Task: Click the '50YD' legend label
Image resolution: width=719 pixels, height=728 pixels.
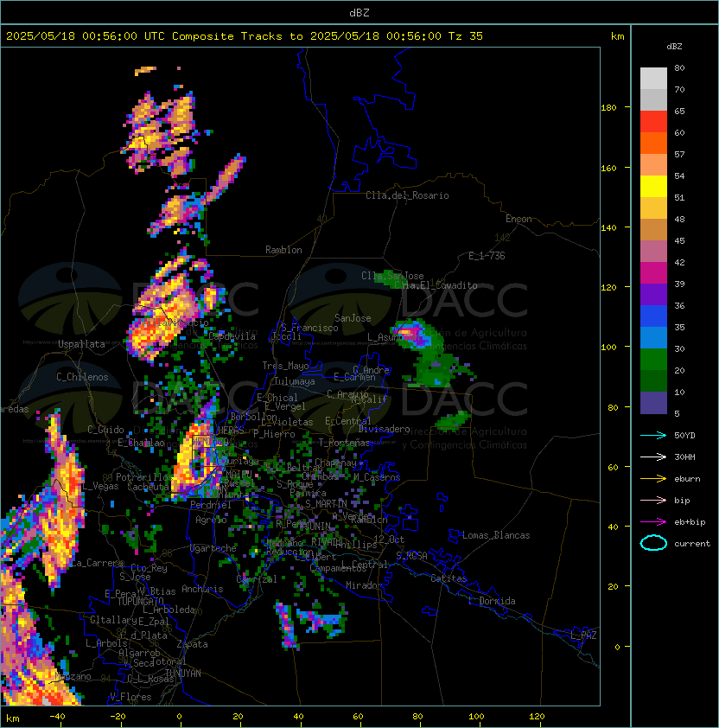Action: [684, 436]
